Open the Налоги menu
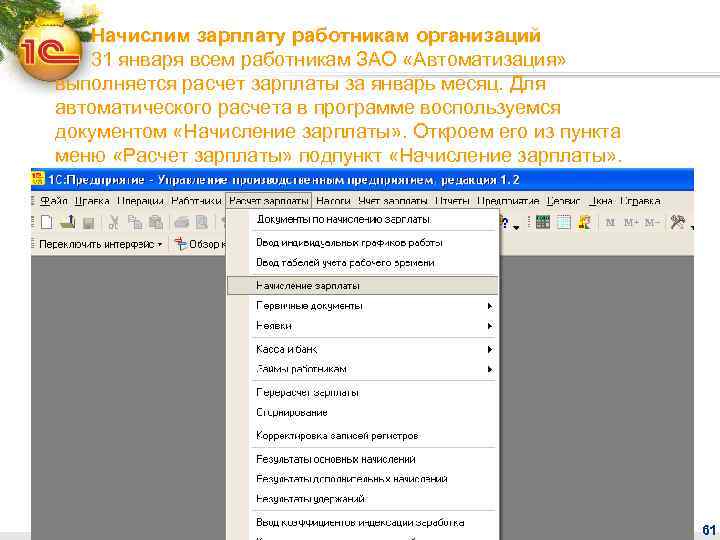The height and width of the screenshot is (540, 720). (x=333, y=201)
